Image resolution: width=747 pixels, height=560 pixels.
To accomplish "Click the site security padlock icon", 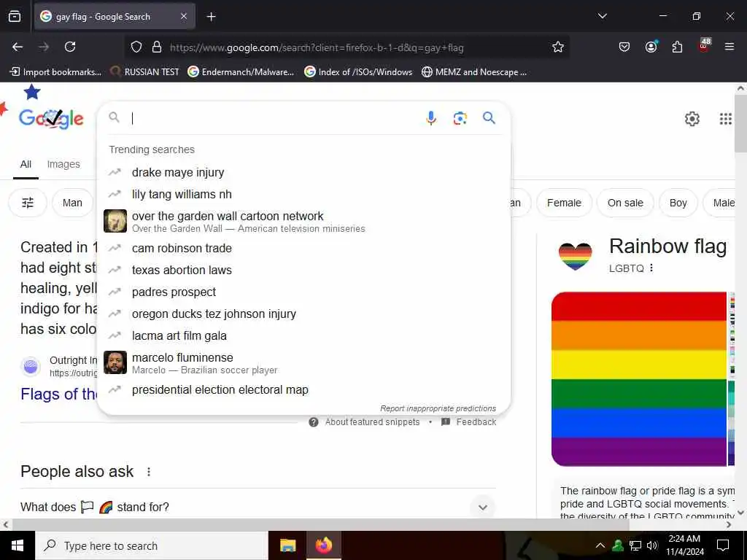I will [156, 47].
